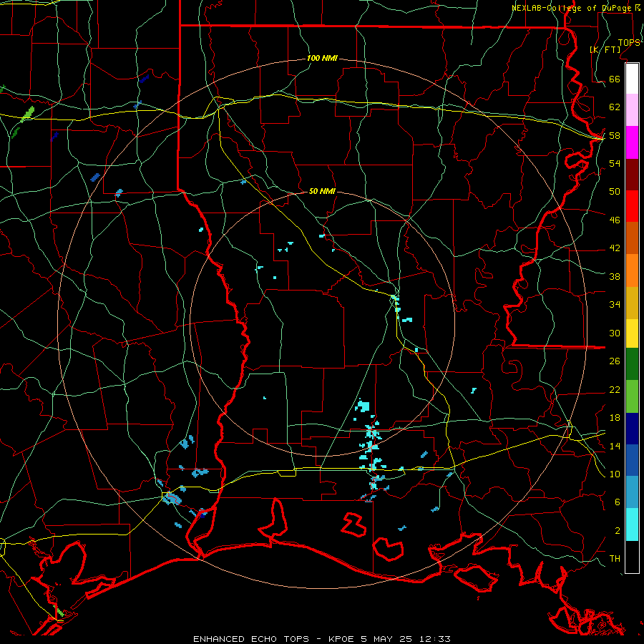
Task: Click the bright red legend swatch
Action: 632,206
